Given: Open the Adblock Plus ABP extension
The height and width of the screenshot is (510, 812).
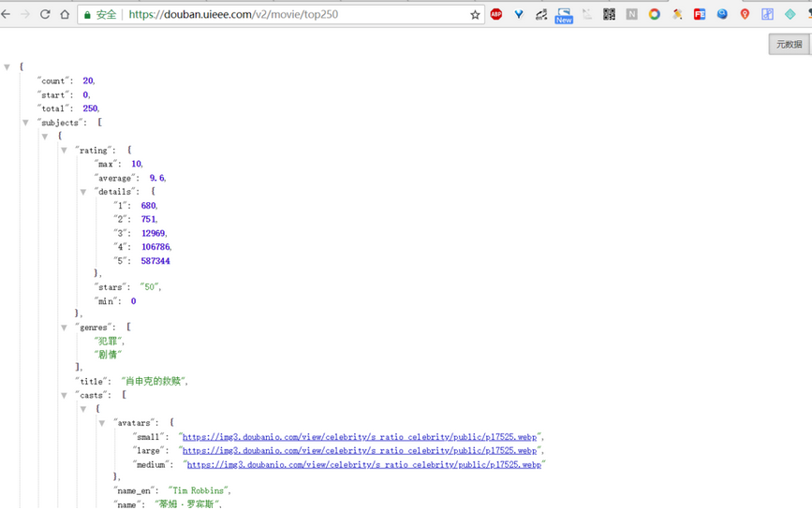Looking at the screenshot, I should tap(496, 14).
